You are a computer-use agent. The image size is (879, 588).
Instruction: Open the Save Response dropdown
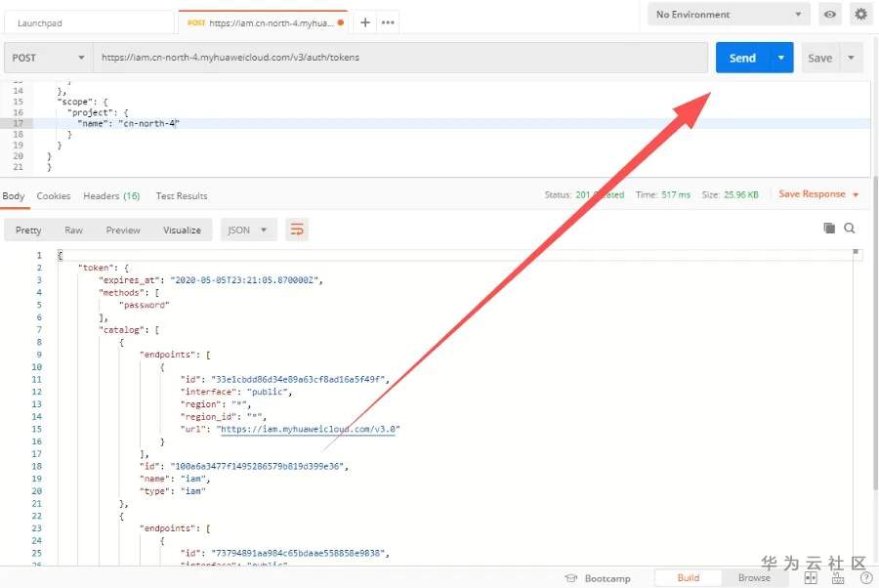click(818, 194)
